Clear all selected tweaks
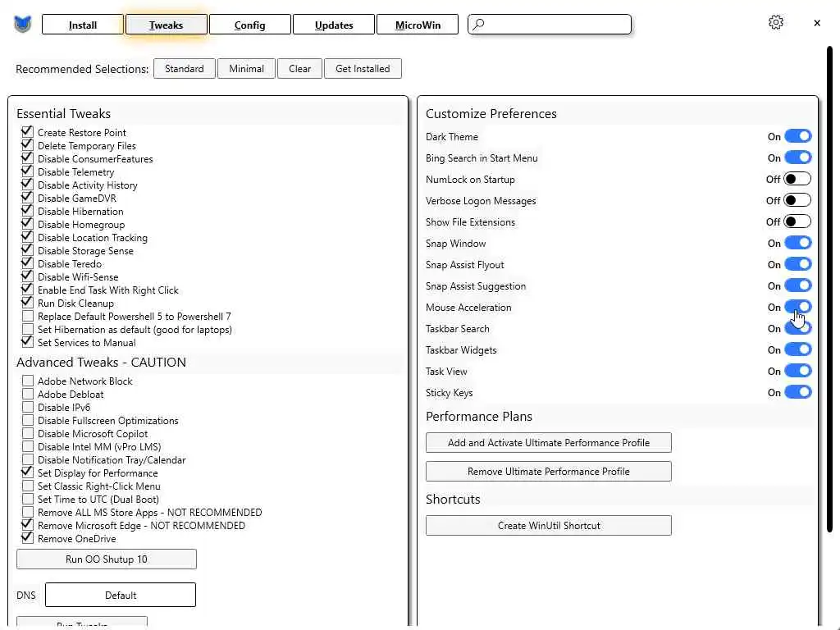Image resolution: width=840 pixels, height=630 pixels. coord(299,69)
